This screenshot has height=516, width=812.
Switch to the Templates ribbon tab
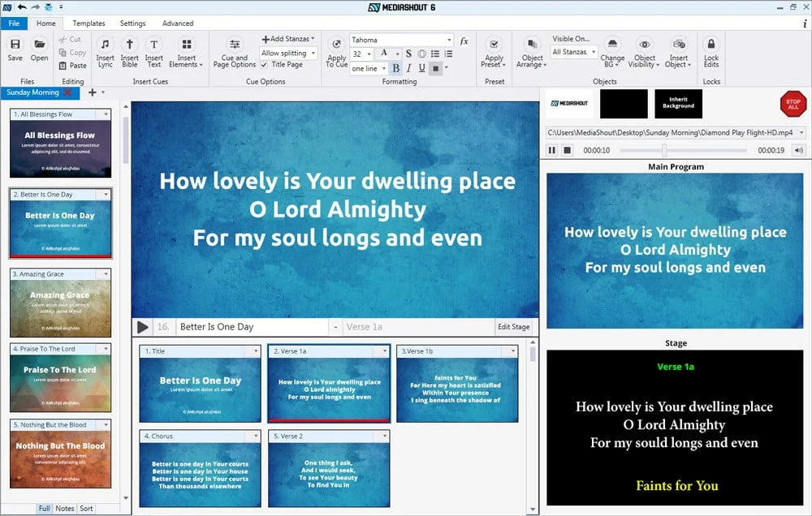click(x=89, y=24)
